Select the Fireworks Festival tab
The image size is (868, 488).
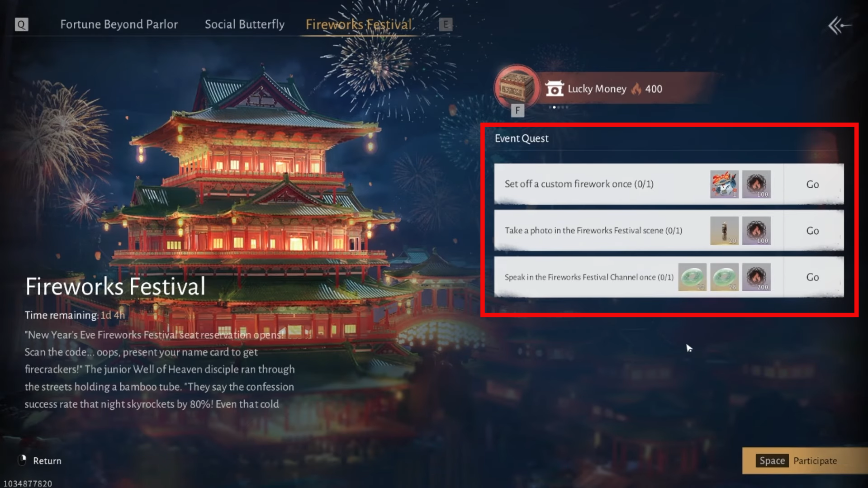click(x=359, y=24)
